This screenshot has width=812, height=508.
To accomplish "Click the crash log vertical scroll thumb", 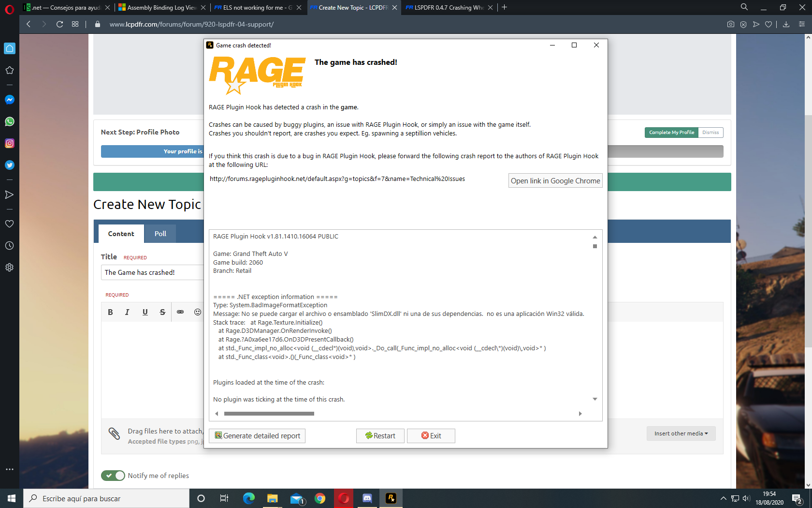I will (x=595, y=246).
